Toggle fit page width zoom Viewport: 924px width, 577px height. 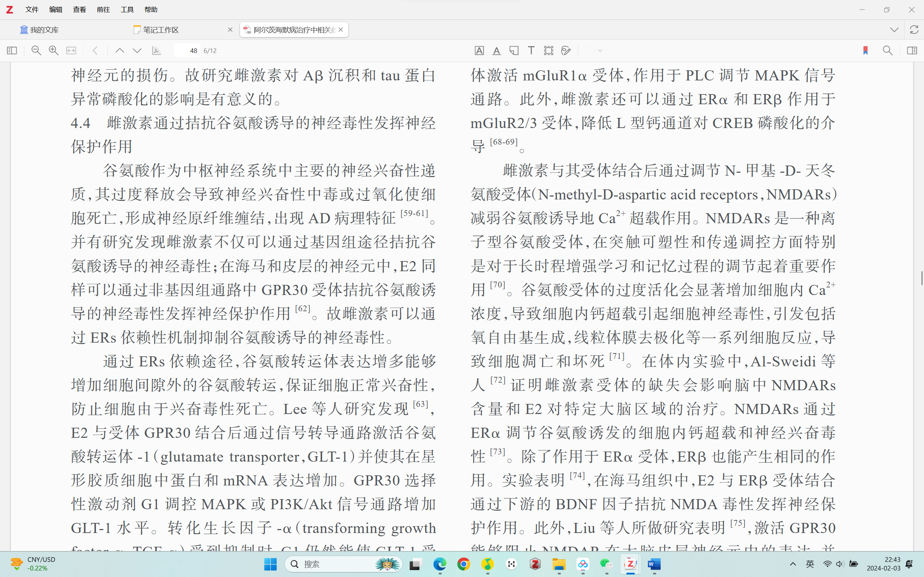[x=71, y=50]
